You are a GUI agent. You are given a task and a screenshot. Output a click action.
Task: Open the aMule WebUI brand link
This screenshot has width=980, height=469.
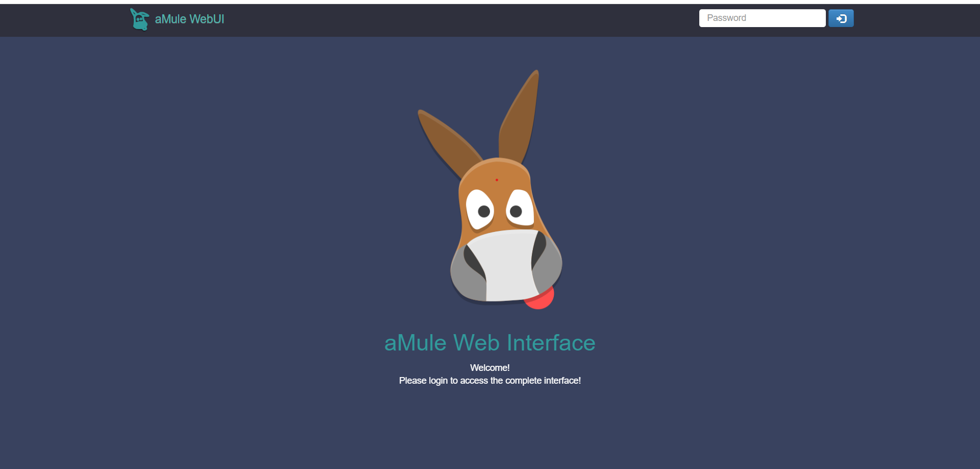(x=189, y=19)
